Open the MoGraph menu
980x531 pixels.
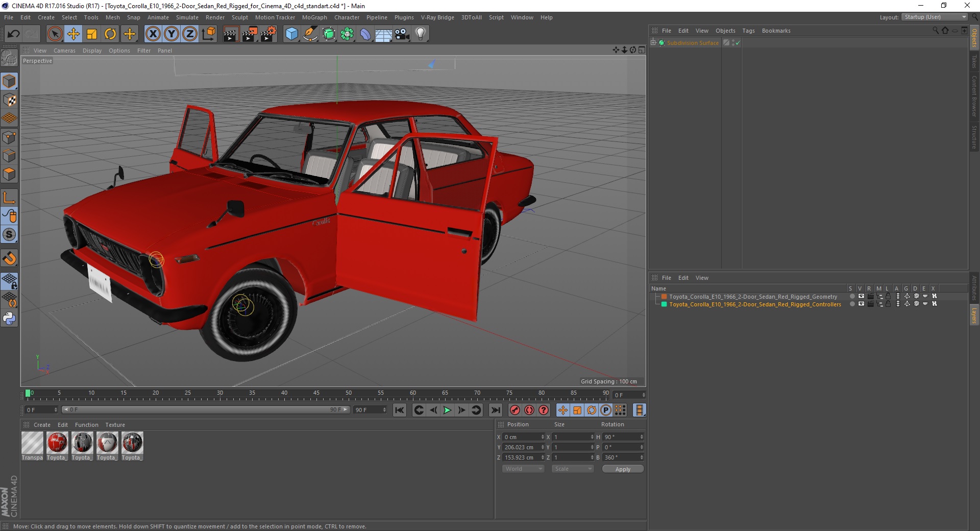pyautogui.click(x=314, y=17)
